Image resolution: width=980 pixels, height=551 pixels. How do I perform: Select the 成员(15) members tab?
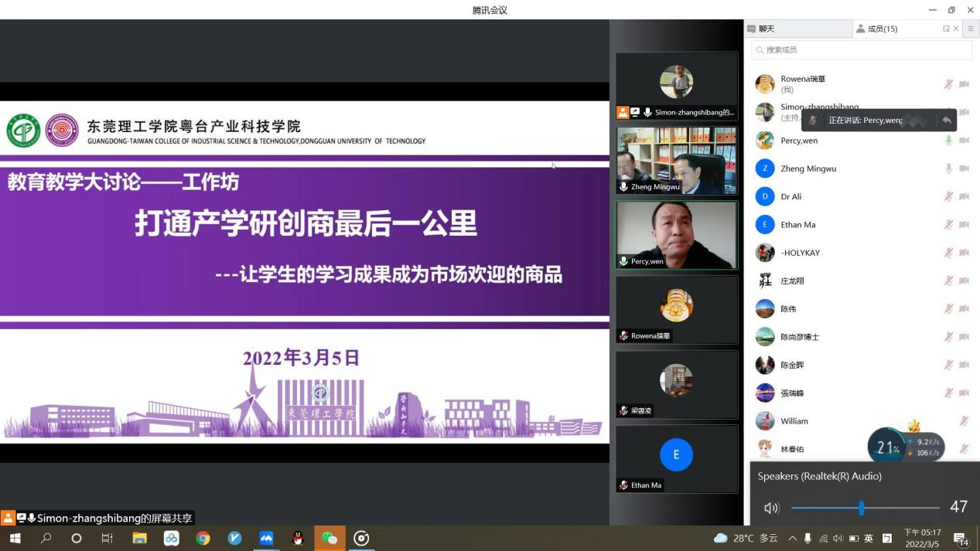881,29
